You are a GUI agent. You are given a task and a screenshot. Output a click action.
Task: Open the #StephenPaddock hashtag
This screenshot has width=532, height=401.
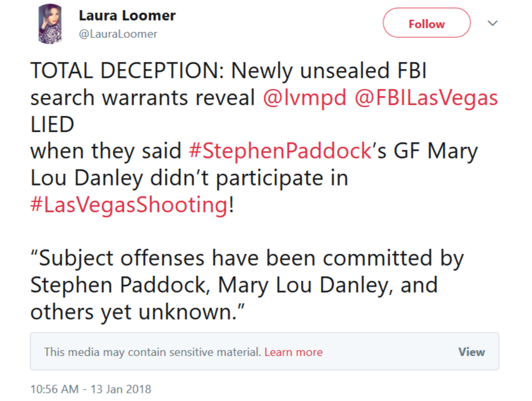280,151
